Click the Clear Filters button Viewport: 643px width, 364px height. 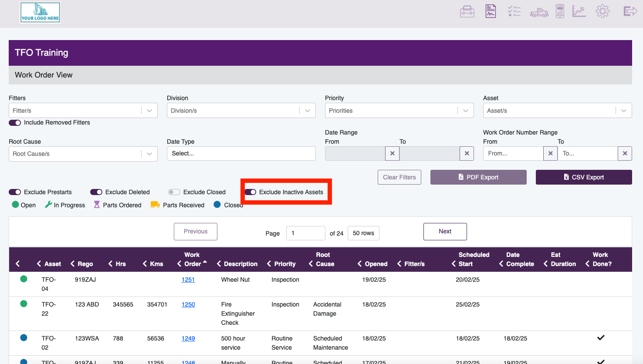399,177
